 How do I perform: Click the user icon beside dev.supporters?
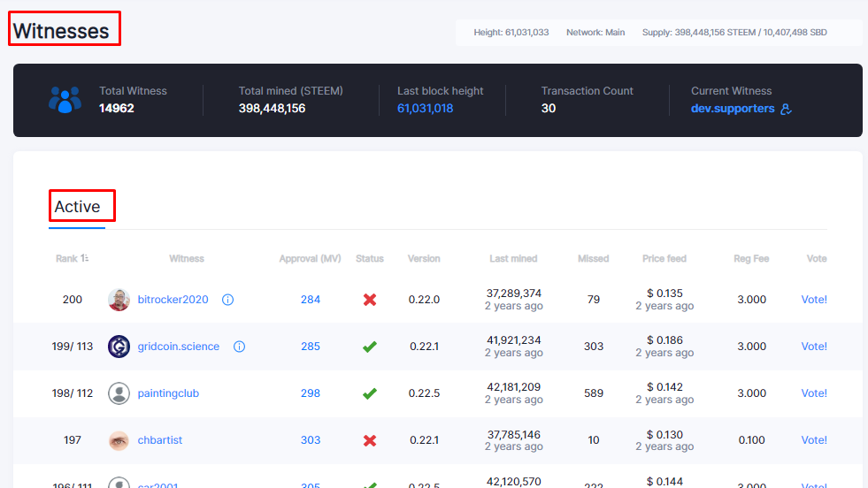tap(786, 109)
